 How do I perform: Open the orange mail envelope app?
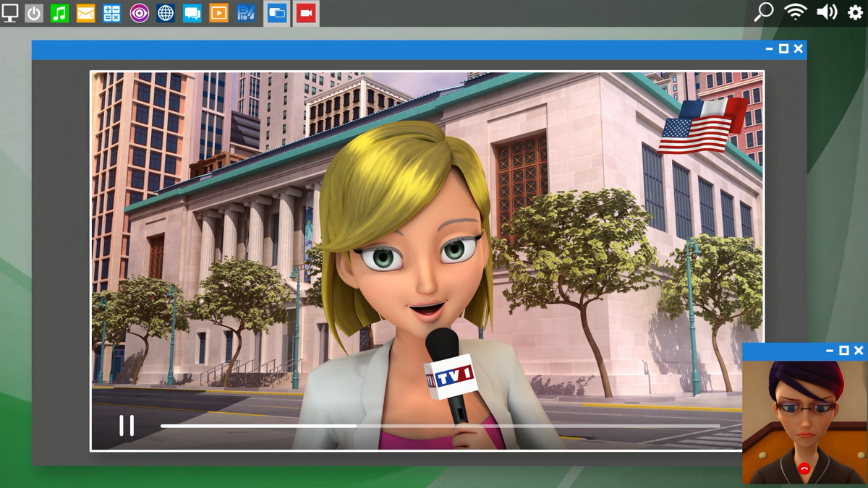(x=85, y=13)
